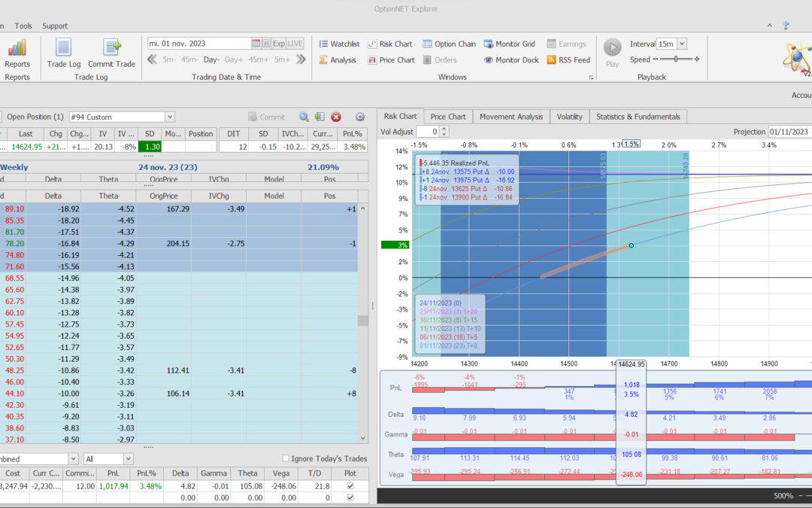Click the magnifier search icon in the position toolbar

pos(304,117)
